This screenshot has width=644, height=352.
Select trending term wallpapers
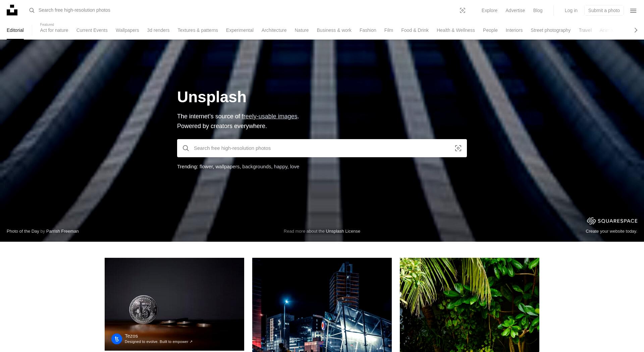[227, 167]
